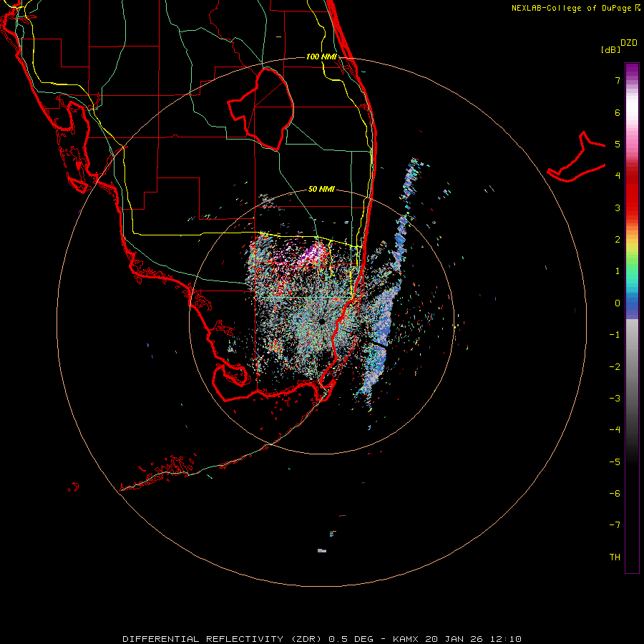The image size is (644, 644).
Task: Click the -7 value on color scale
Action: 615,525
